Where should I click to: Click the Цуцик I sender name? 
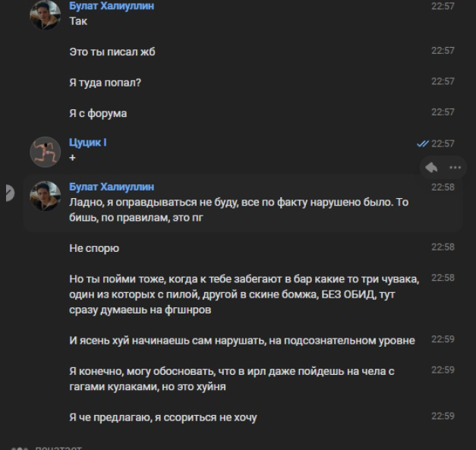click(87, 143)
